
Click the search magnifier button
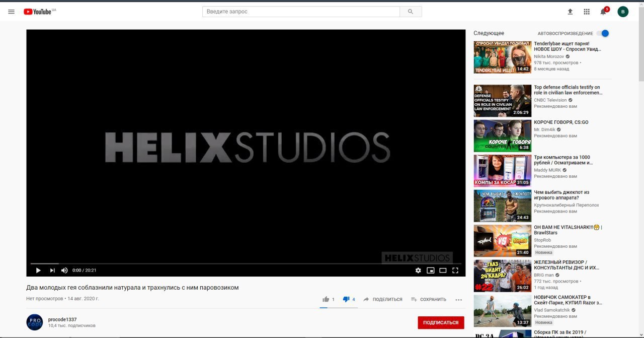[x=411, y=12]
